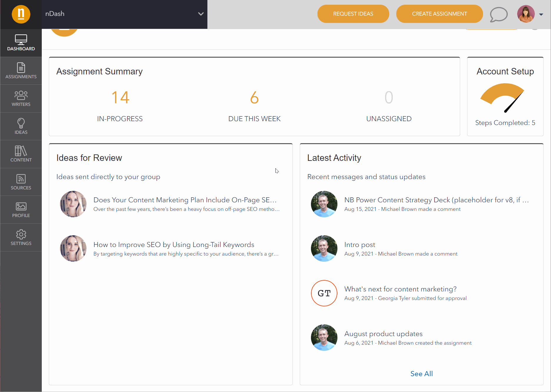Open the Settings gear section
This screenshot has height=392, width=551.
(21, 237)
